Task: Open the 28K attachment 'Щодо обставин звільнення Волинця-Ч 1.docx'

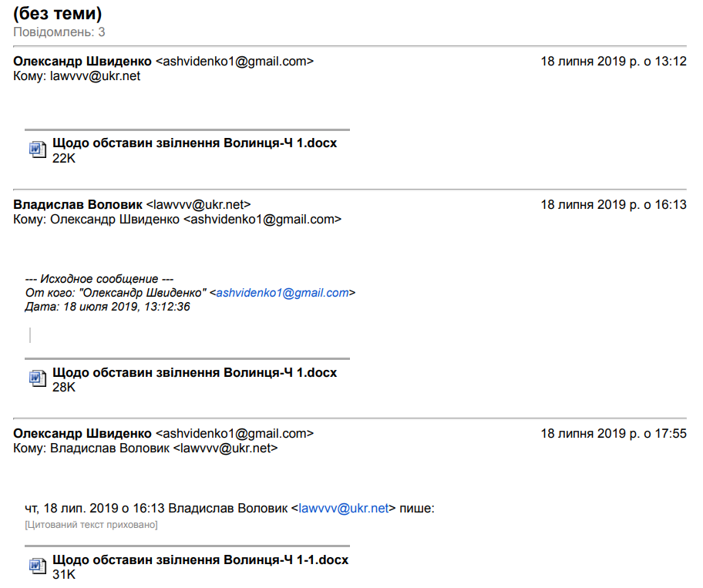Action: pyautogui.click(x=194, y=373)
